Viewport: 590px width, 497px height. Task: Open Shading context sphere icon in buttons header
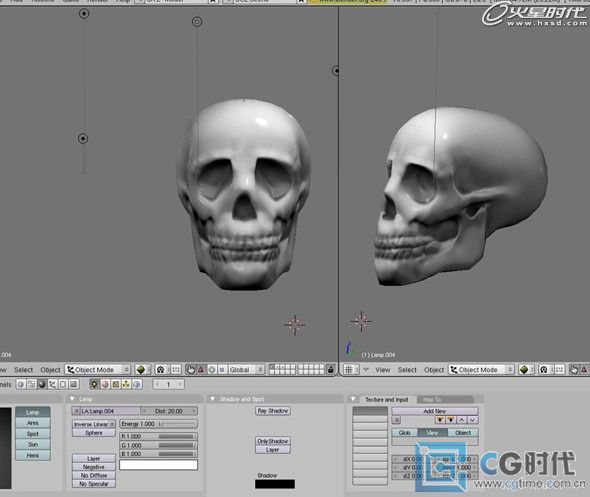[42, 385]
